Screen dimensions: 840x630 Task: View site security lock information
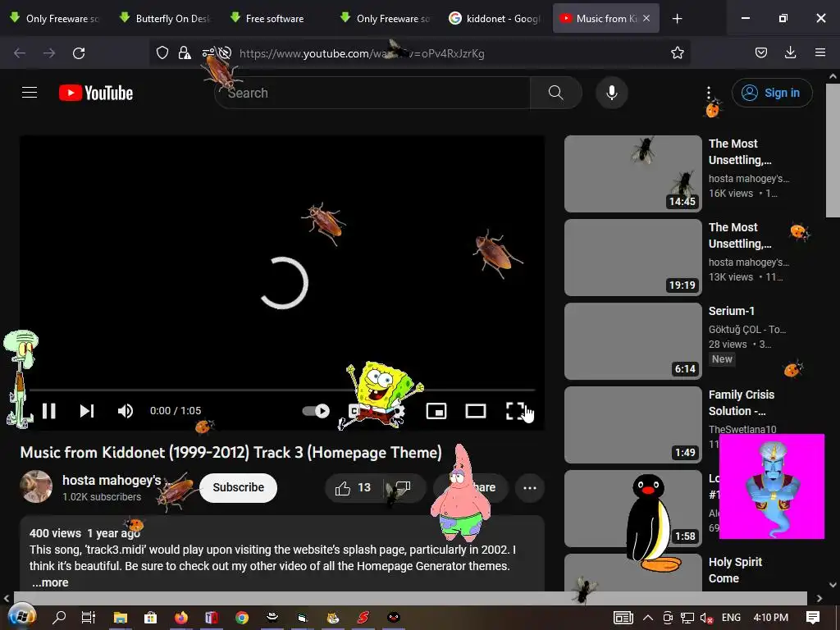click(x=185, y=52)
